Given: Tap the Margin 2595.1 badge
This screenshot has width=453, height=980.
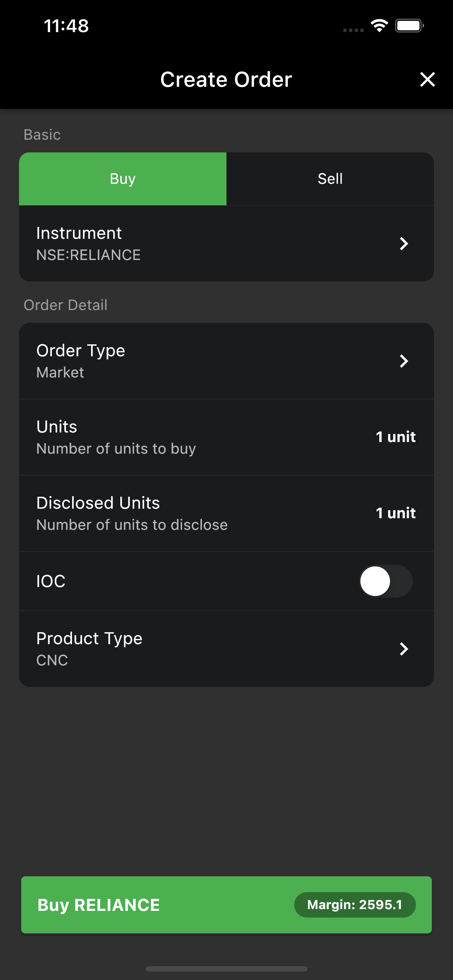Looking at the screenshot, I should click(x=355, y=905).
